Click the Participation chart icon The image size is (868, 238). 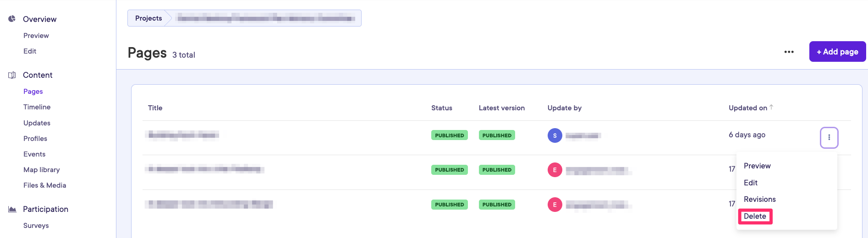click(12, 209)
